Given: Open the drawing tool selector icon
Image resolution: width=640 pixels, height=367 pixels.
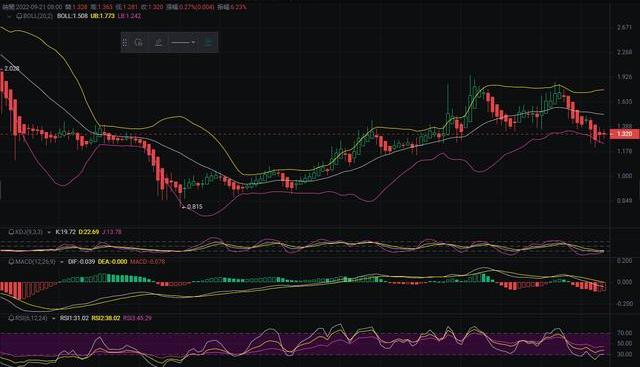Looking at the screenshot, I should pyautogui.click(x=139, y=42).
